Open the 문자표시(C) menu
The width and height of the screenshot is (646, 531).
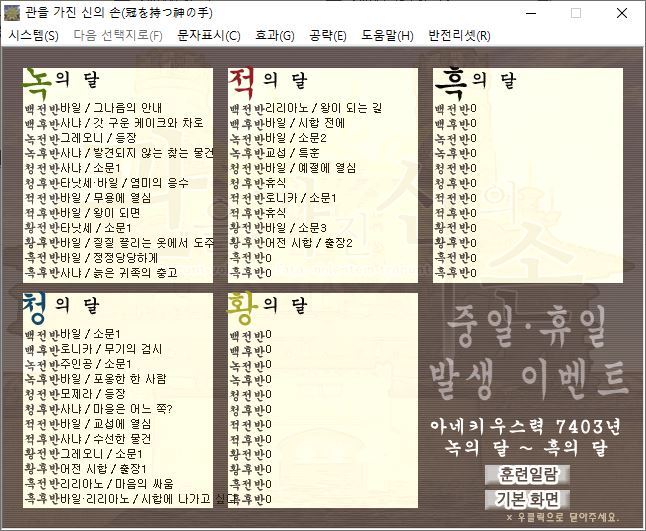click(x=208, y=36)
